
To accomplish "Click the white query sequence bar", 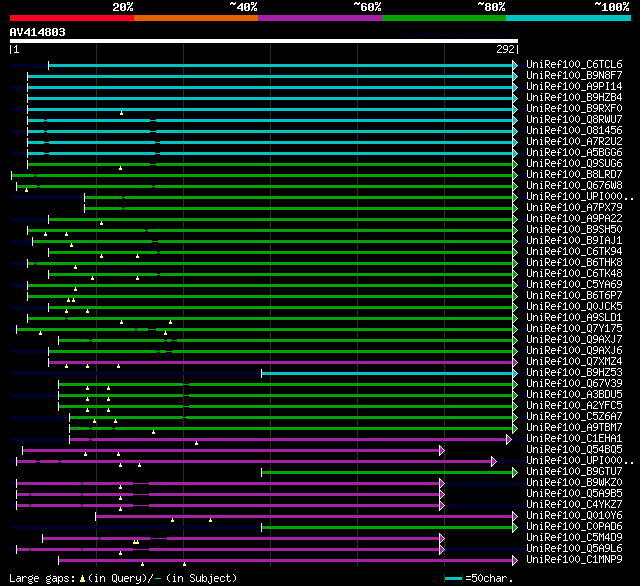I will (264, 41).
